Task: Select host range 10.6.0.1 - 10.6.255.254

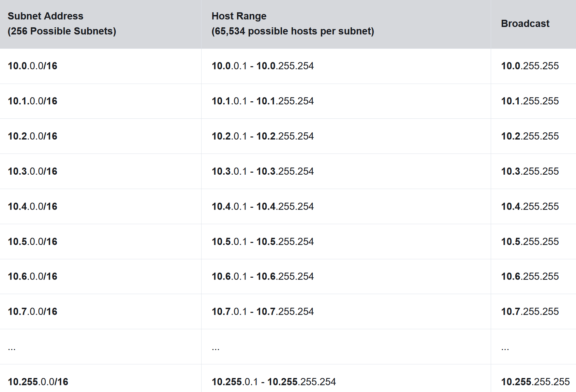Action: pyautogui.click(x=263, y=276)
